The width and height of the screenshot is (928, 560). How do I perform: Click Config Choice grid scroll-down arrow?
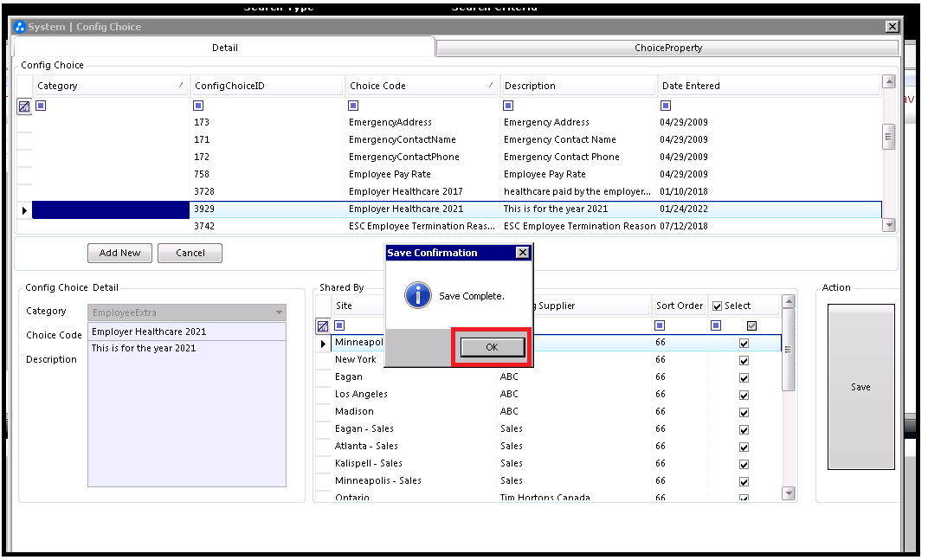(888, 225)
